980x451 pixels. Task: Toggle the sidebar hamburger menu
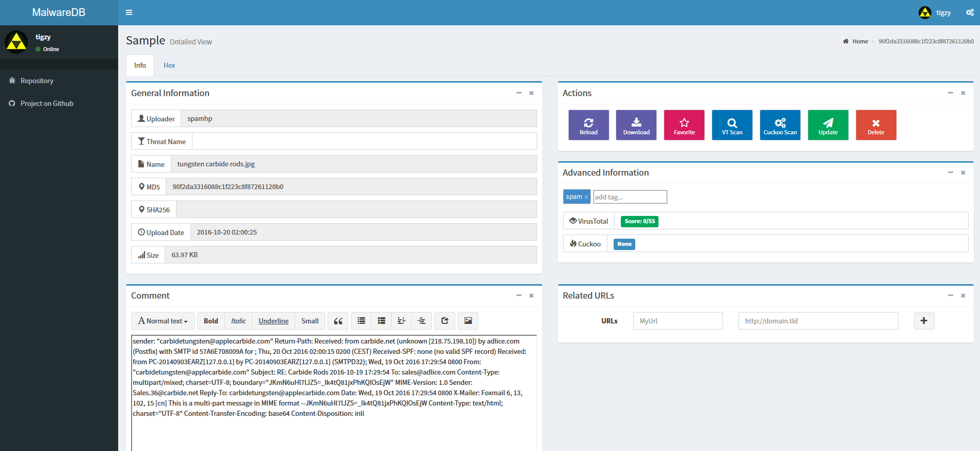(129, 12)
